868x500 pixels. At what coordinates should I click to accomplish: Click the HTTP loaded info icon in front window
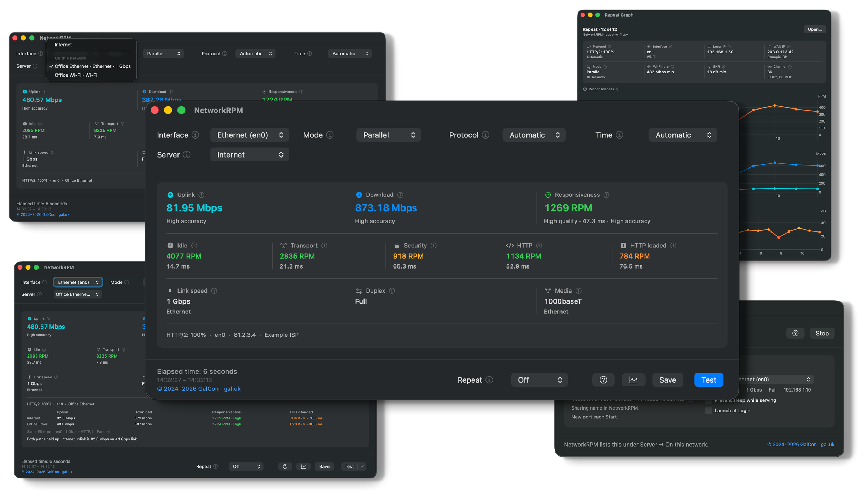point(673,246)
